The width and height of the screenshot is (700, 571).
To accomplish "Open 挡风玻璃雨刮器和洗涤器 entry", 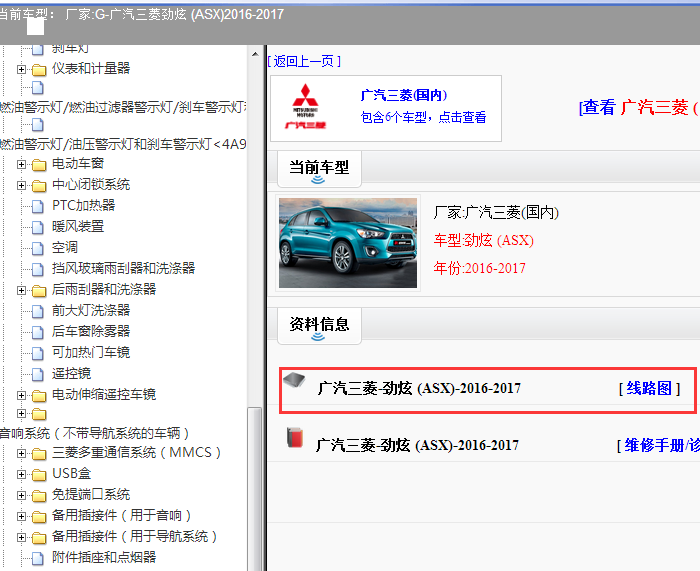I will (x=124, y=268).
